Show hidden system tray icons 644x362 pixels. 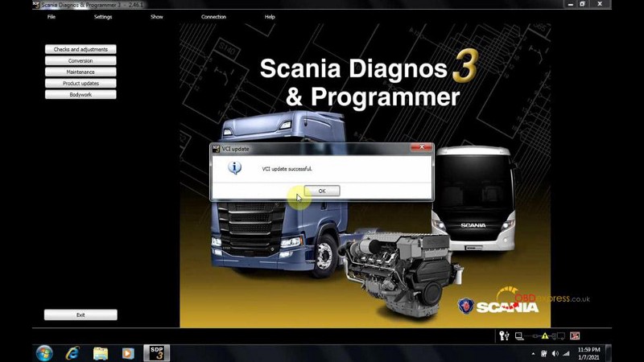[x=533, y=353]
